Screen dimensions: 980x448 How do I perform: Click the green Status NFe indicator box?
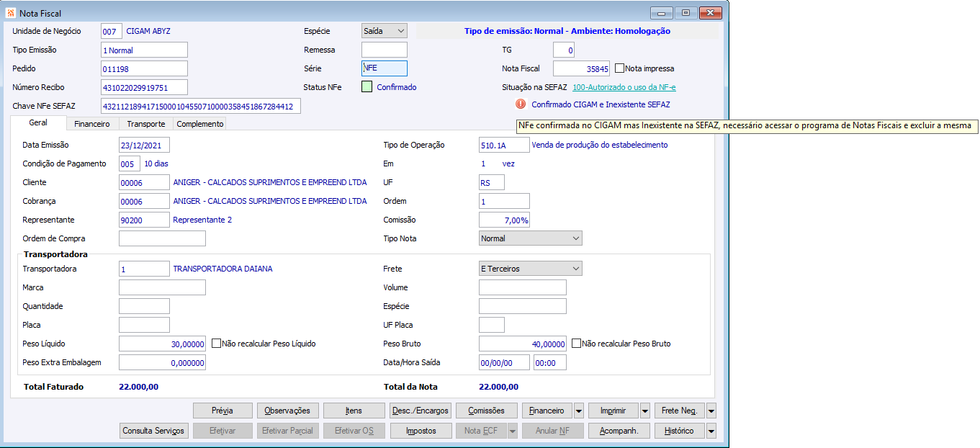tap(367, 87)
